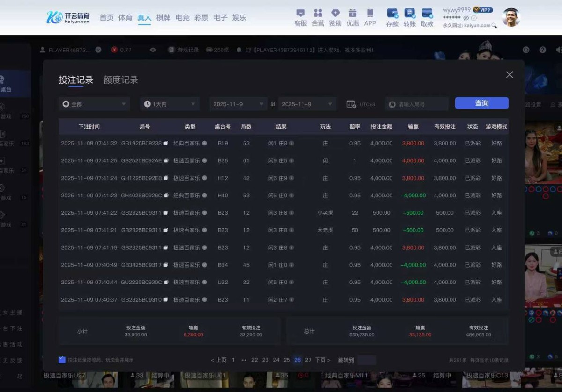Expand the start date 2025-11-9 dropdown
The image size is (562, 392).
(238, 104)
